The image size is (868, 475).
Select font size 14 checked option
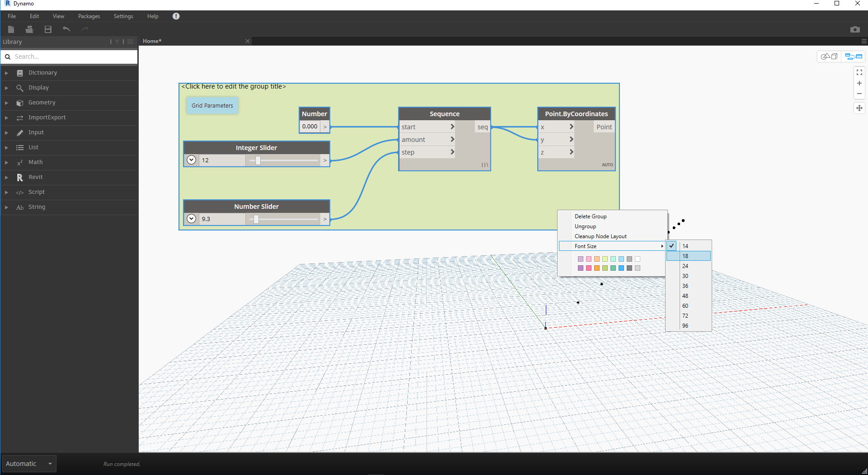tap(685, 246)
